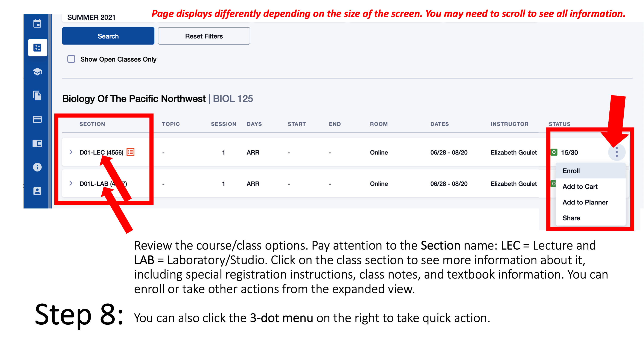Select Enroll from the quick action menu
The image size is (644, 362).
[x=571, y=171]
